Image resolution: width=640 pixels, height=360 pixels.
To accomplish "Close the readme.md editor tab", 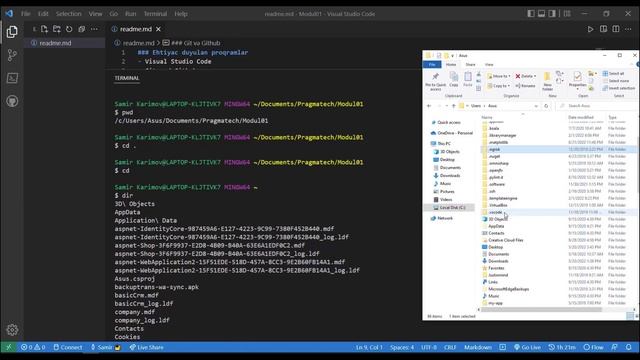I will [x=158, y=29].
